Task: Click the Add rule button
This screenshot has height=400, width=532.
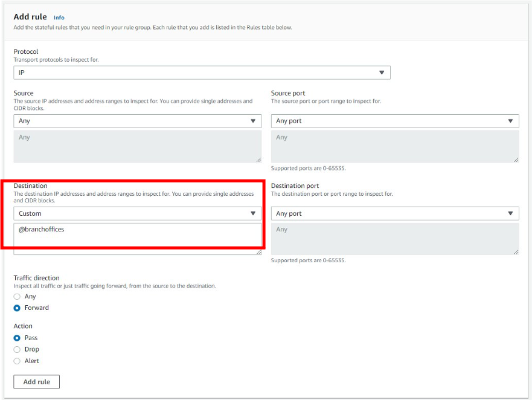Action: (37, 381)
